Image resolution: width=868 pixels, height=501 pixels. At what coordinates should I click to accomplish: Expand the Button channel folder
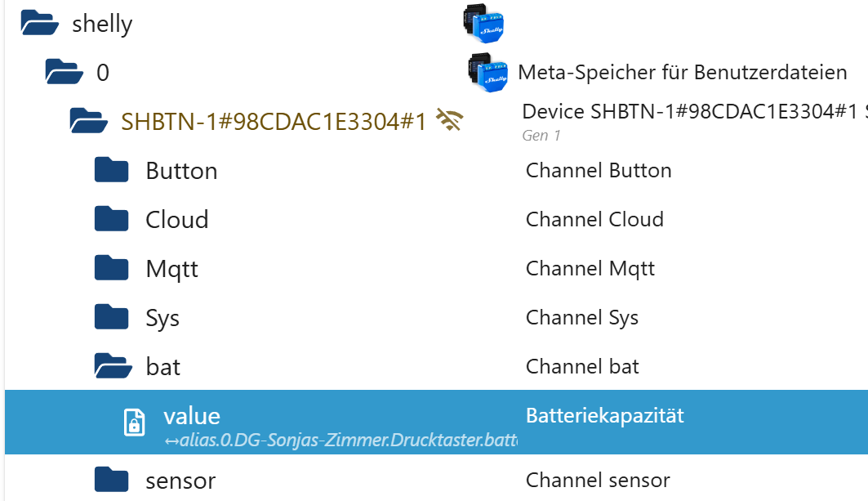112,171
